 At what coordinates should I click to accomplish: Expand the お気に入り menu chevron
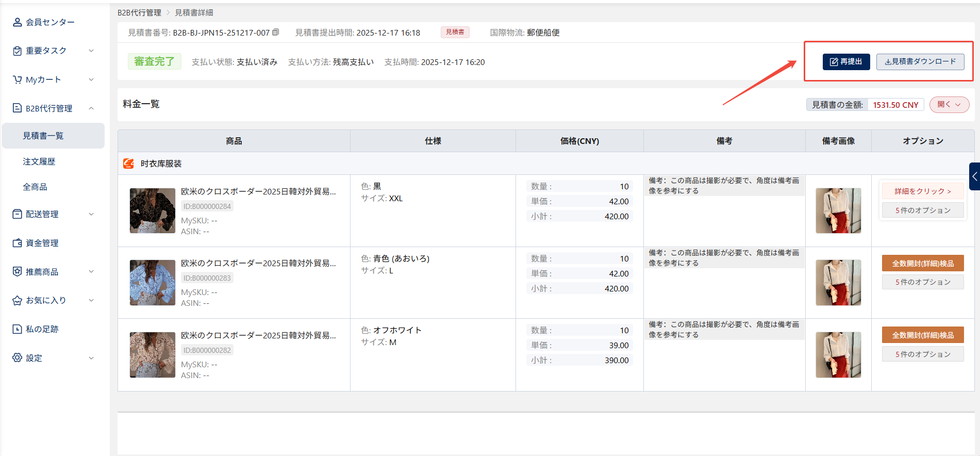[91, 300]
